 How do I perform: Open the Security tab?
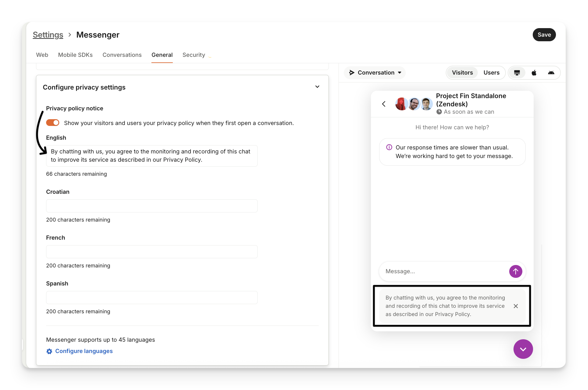click(194, 55)
